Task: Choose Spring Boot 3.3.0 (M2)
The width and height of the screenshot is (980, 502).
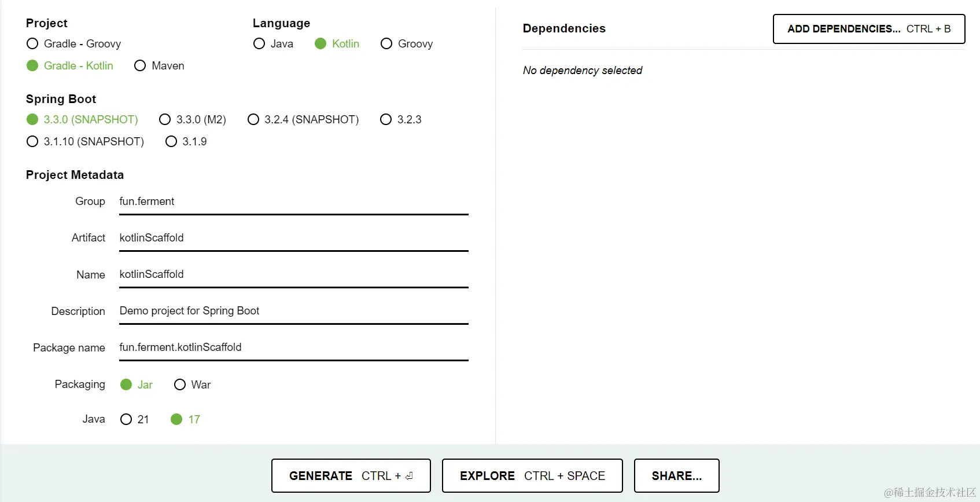Action: [x=193, y=120]
